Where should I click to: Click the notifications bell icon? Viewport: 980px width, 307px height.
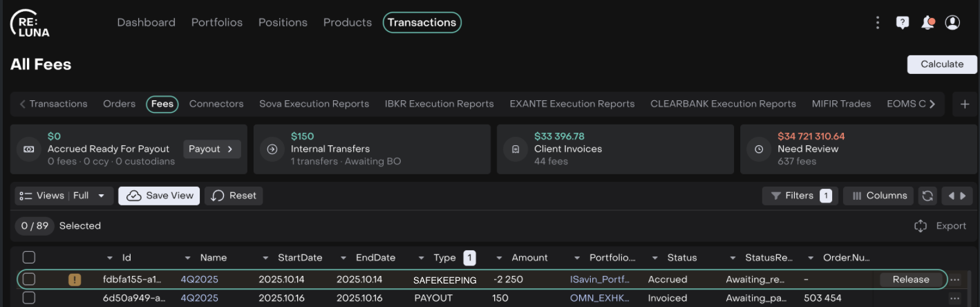927,23
